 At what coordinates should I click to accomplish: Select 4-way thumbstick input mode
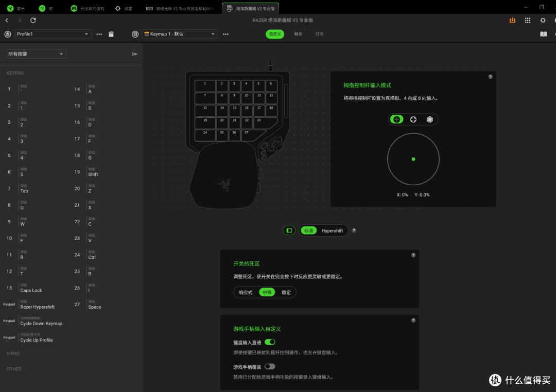pos(413,119)
